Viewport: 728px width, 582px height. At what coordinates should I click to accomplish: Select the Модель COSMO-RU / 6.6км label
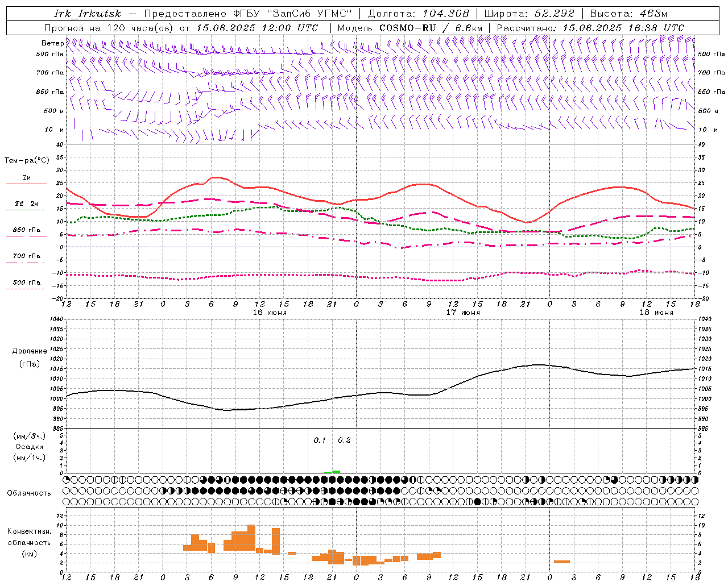pos(410,28)
